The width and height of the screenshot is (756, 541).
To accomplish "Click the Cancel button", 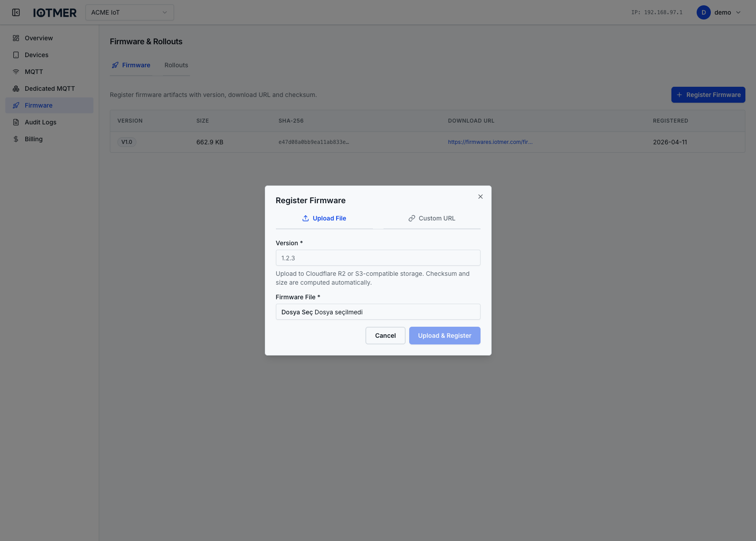I will click(385, 336).
